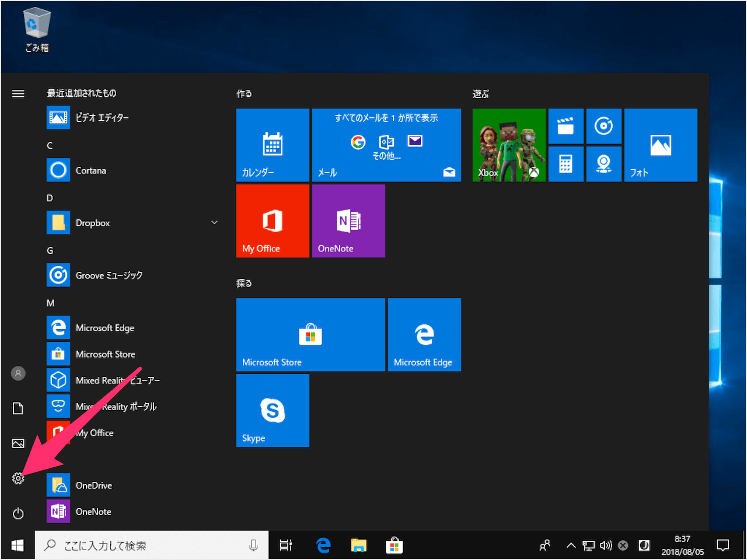This screenshot has width=747, height=560.
Task: Click the IME indicator in tray
Action: (x=644, y=545)
